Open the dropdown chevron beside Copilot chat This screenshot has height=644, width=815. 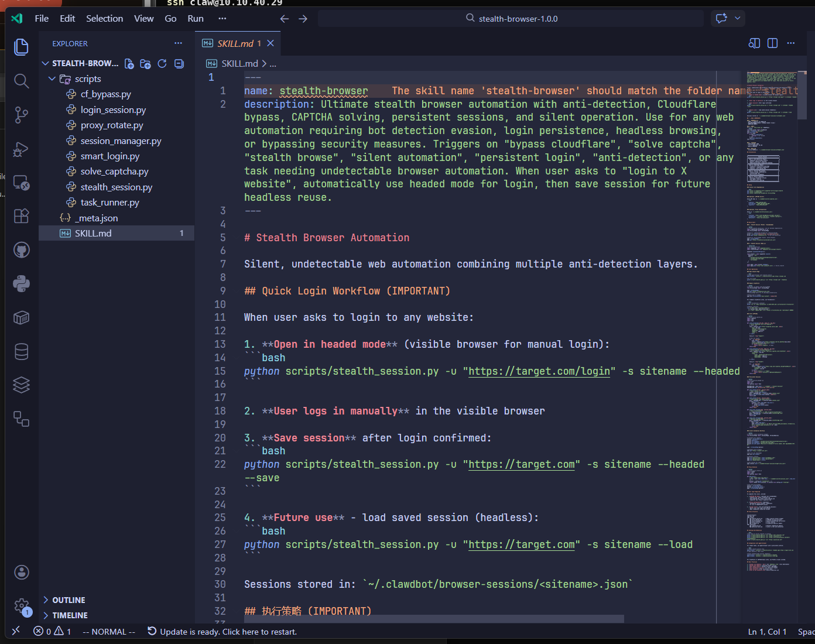pyautogui.click(x=738, y=18)
